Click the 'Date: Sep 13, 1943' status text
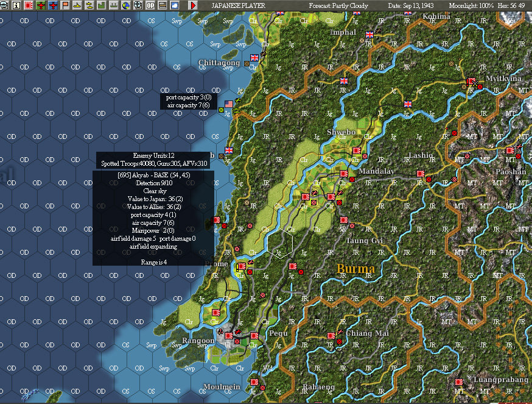 click(410, 5)
